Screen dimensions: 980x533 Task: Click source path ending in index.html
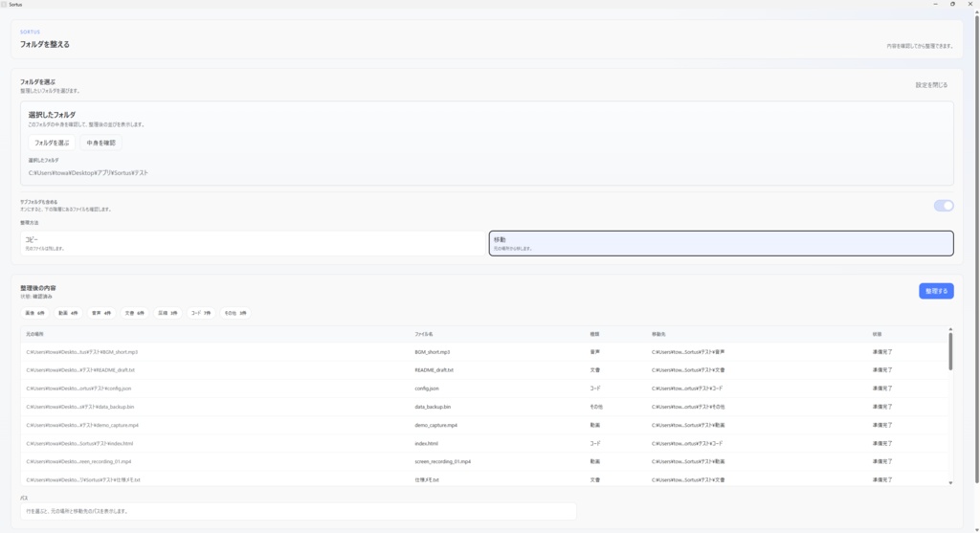[79, 444]
